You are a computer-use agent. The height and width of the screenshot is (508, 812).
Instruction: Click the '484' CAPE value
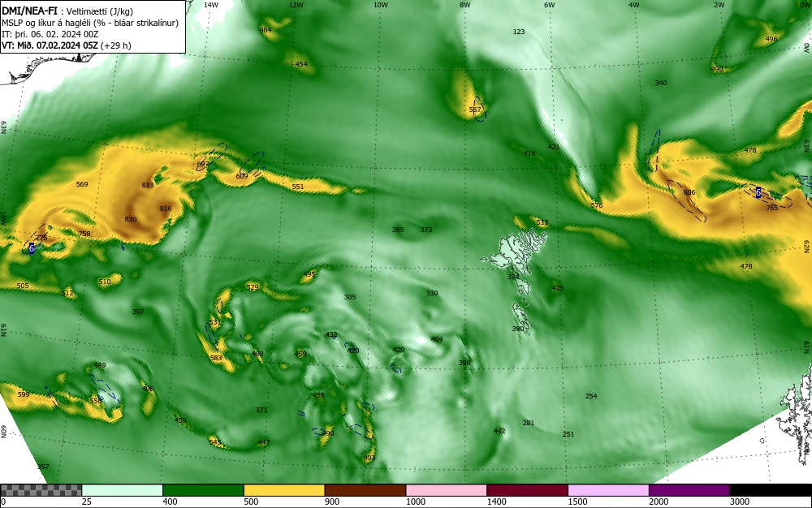266,31
